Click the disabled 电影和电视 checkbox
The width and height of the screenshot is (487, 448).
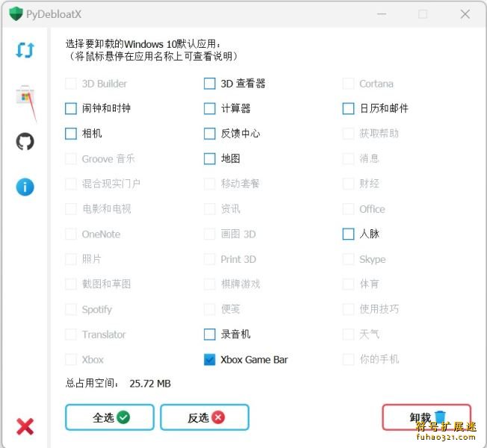(x=70, y=209)
